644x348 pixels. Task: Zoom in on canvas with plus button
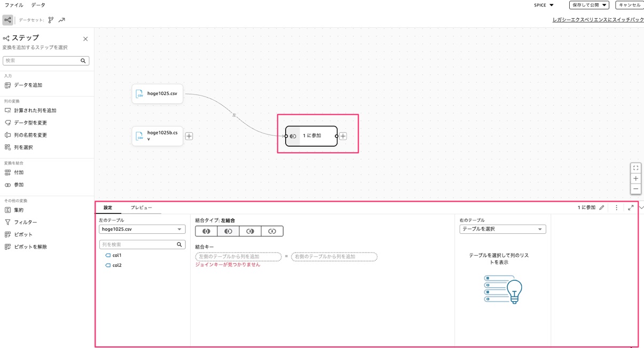tap(635, 179)
